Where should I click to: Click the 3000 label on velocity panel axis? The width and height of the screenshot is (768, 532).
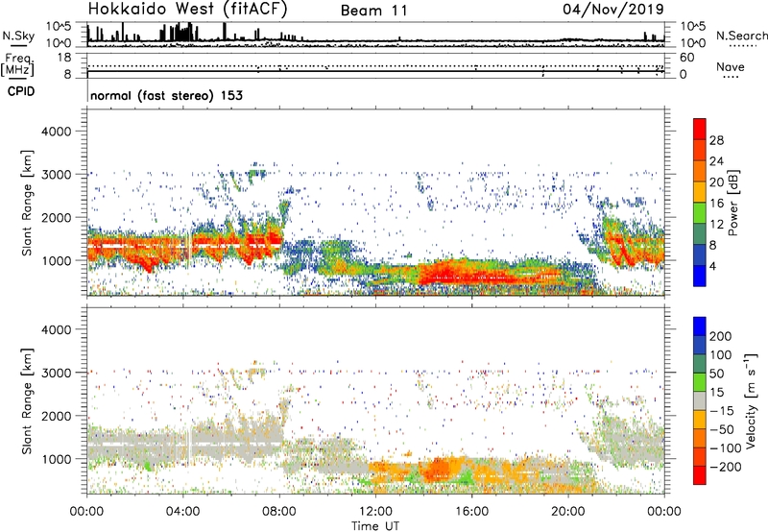(x=57, y=373)
